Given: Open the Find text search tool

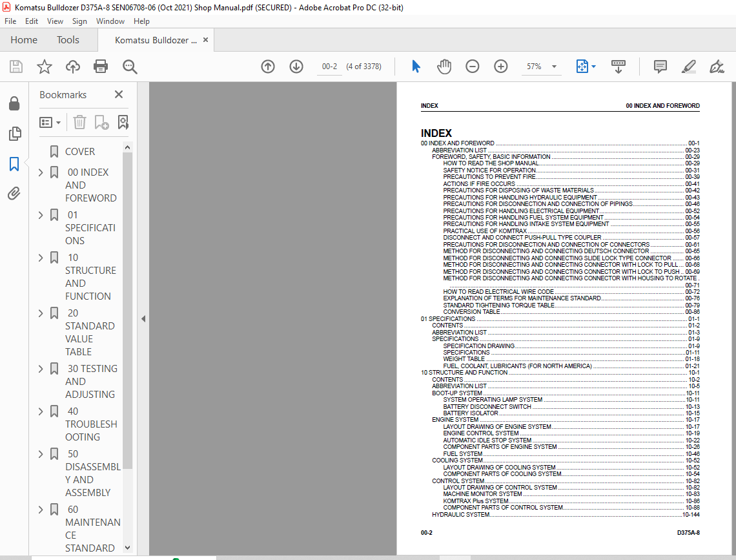Looking at the screenshot, I should coord(130,67).
